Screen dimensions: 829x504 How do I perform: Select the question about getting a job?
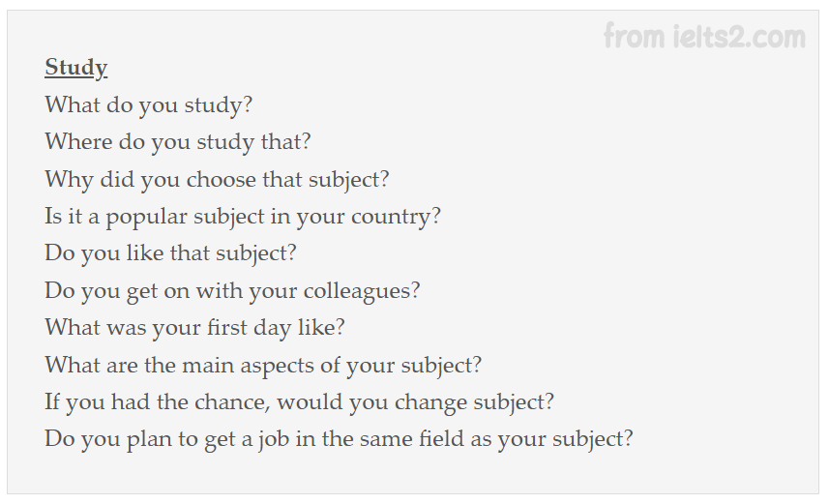point(339,439)
